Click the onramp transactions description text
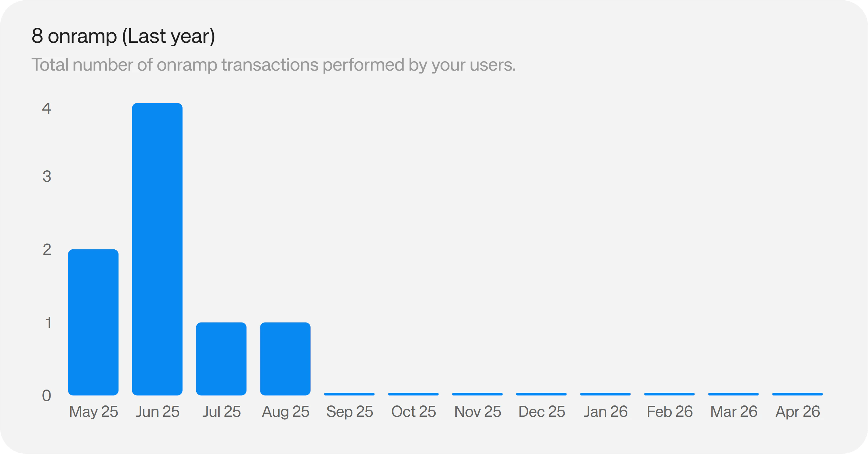The image size is (868, 454). coord(274,65)
